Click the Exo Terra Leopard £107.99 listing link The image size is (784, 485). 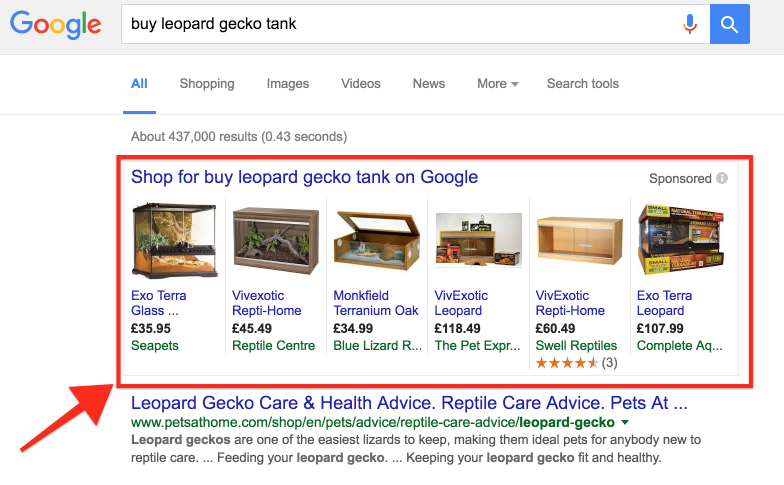(x=664, y=303)
